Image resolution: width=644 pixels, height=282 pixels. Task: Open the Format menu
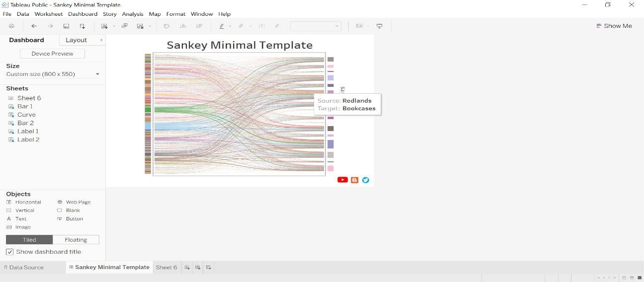(175, 14)
